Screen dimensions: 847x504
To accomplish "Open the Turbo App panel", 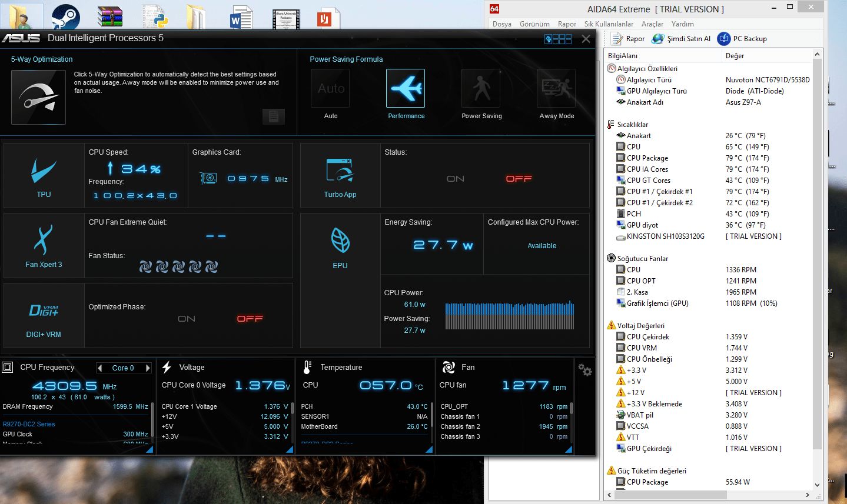I will pyautogui.click(x=340, y=176).
